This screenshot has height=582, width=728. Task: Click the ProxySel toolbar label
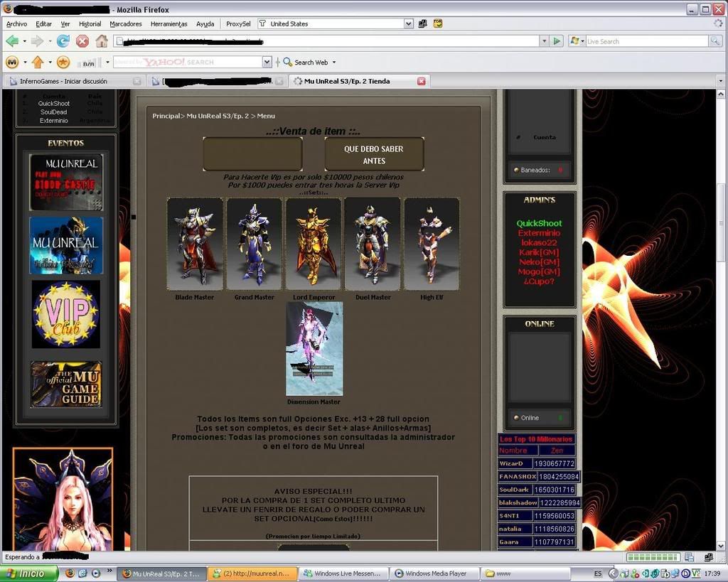click(x=238, y=23)
